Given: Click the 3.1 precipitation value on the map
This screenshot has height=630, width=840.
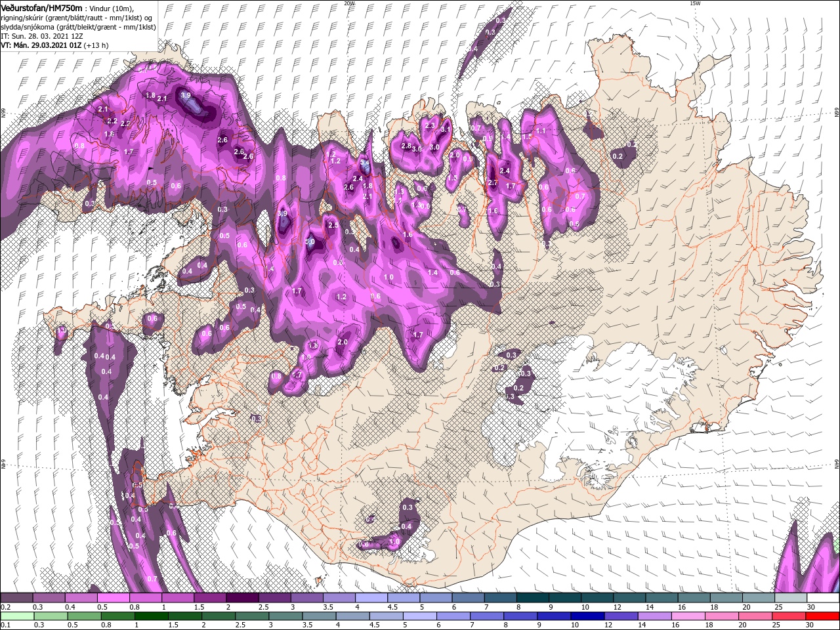Looking at the screenshot, I should pyautogui.click(x=446, y=130).
